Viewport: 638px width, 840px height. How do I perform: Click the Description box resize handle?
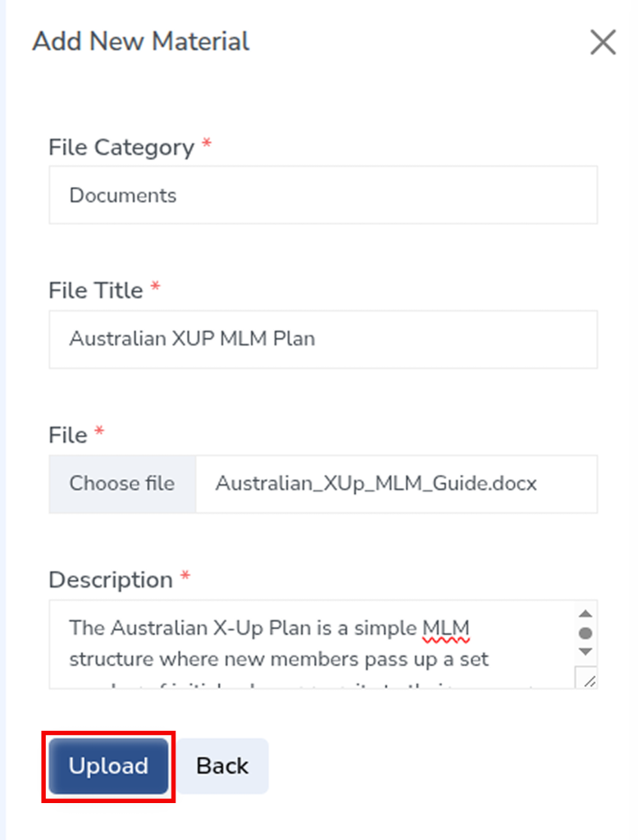click(x=589, y=679)
